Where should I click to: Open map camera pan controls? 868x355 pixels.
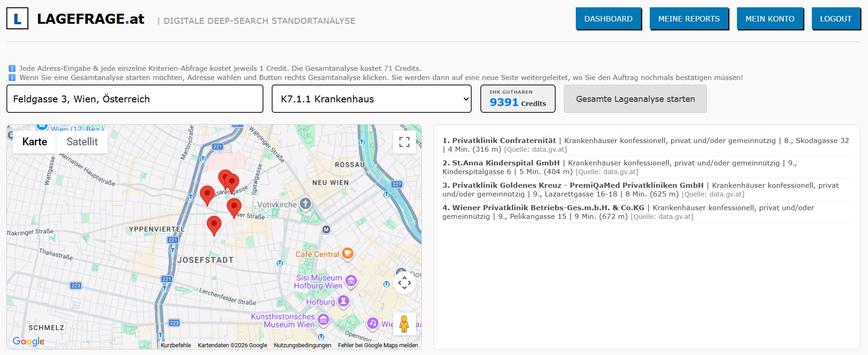(404, 283)
